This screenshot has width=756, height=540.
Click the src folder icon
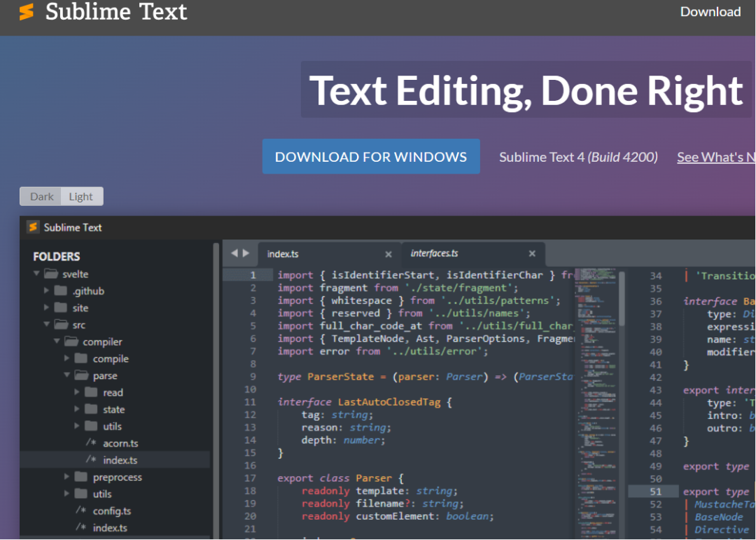61,324
